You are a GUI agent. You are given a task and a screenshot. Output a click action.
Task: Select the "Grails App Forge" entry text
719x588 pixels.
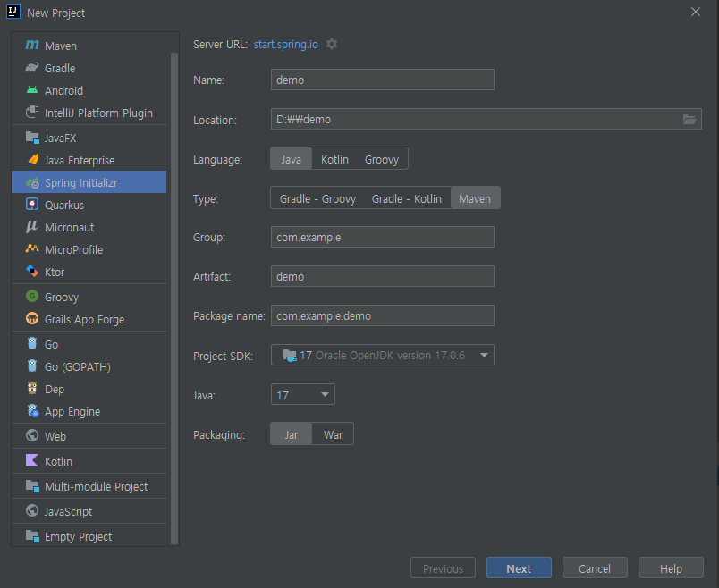[84, 319]
